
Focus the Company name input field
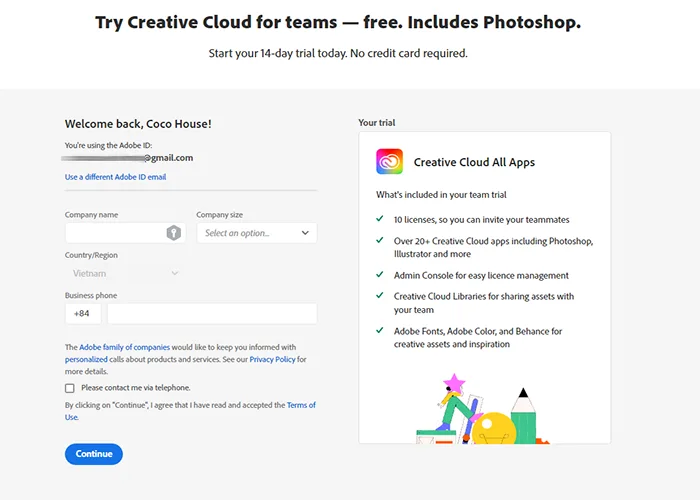125,233
